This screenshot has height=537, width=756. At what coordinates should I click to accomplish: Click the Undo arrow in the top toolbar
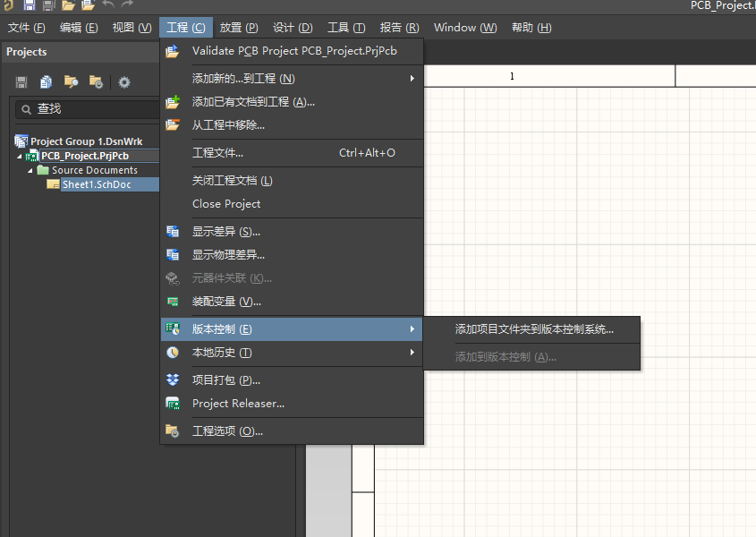(x=108, y=4)
